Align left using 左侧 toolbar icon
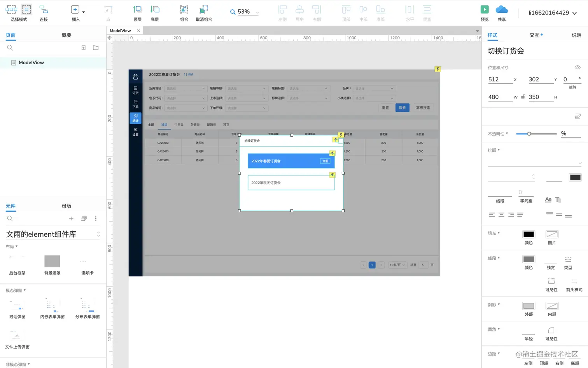 (x=282, y=9)
